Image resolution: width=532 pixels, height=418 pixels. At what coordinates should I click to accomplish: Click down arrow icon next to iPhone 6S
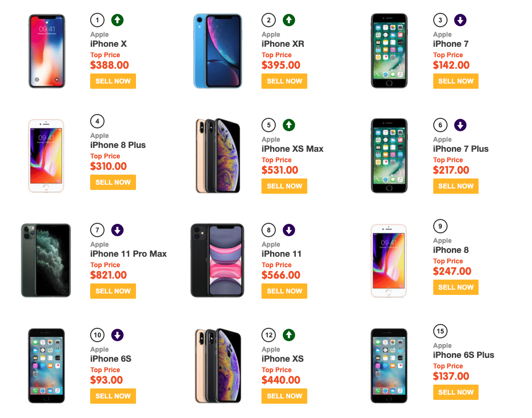tap(117, 335)
